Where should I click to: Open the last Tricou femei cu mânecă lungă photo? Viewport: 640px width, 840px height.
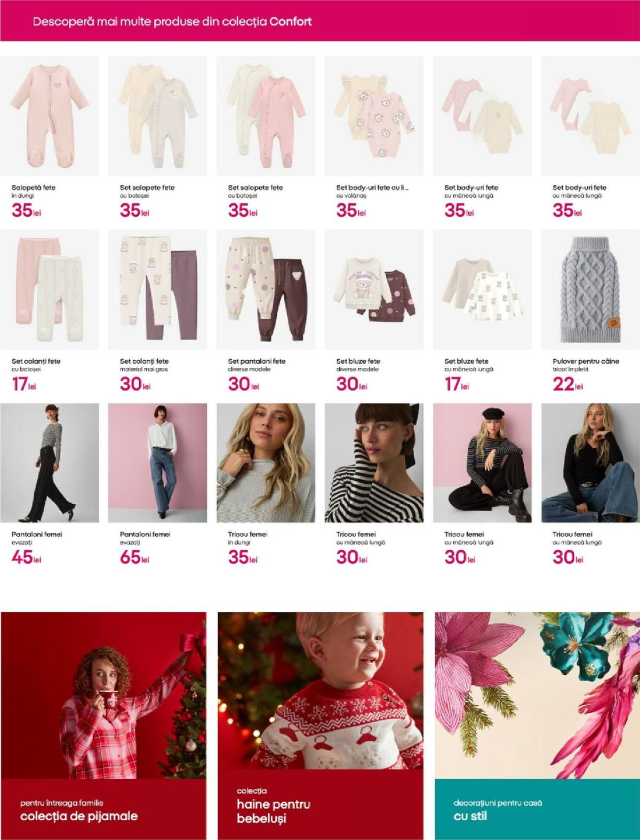590,463
